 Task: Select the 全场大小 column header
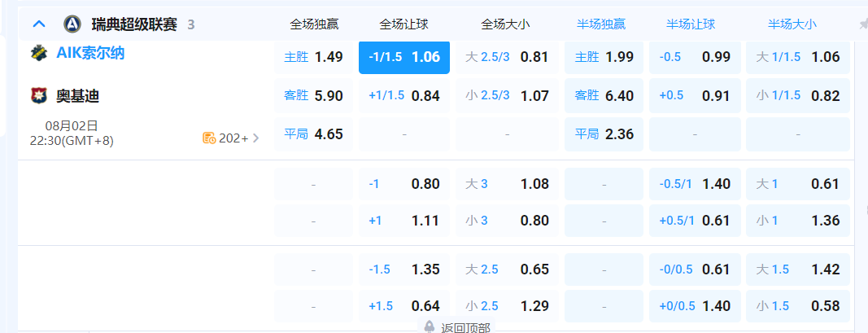pos(506,24)
